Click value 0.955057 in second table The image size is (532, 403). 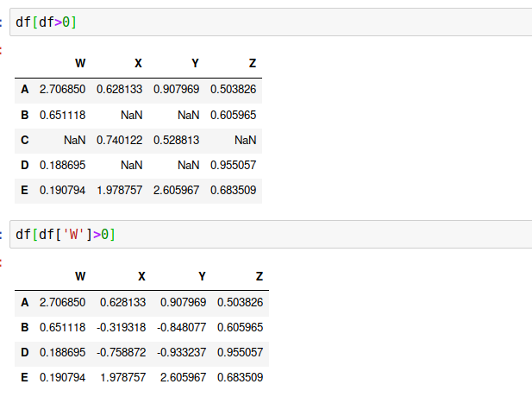pyautogui.click(x=241, y=352)
